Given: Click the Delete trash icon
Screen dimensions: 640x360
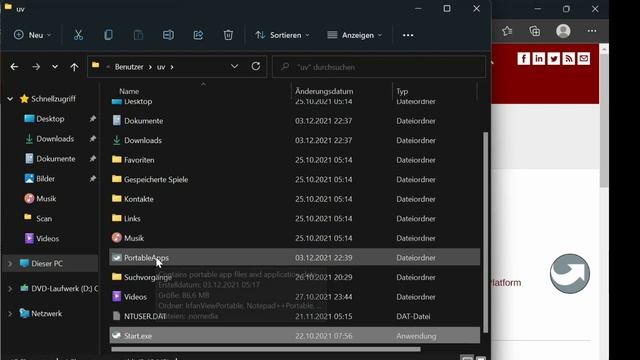Looking at the screenshot, I should [228, 35].
